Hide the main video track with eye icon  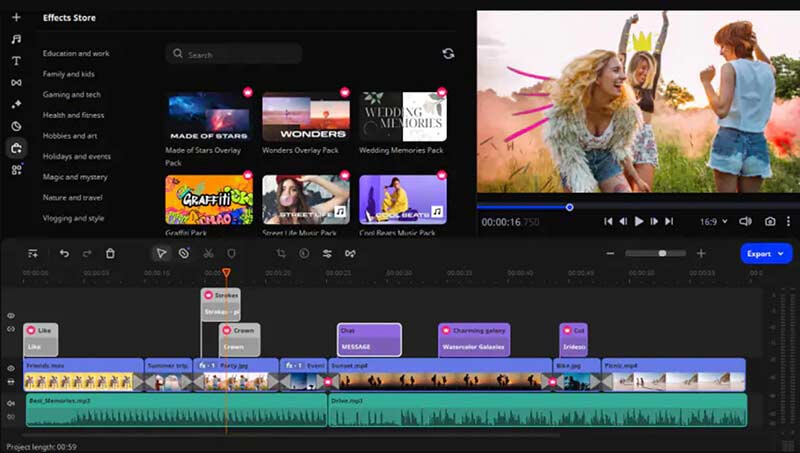pyautogui.click(x=11, y=368)
